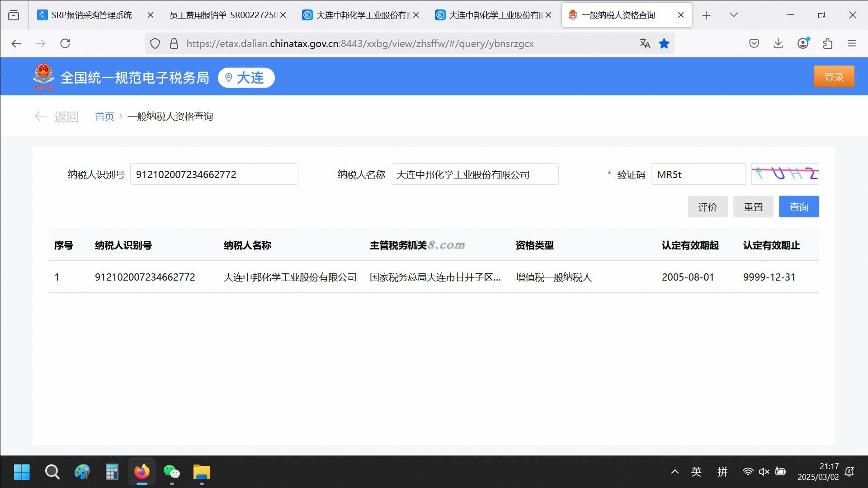Click the muted volume icon
Viewport: 868px width, 488px height.
tap(764, 472)
